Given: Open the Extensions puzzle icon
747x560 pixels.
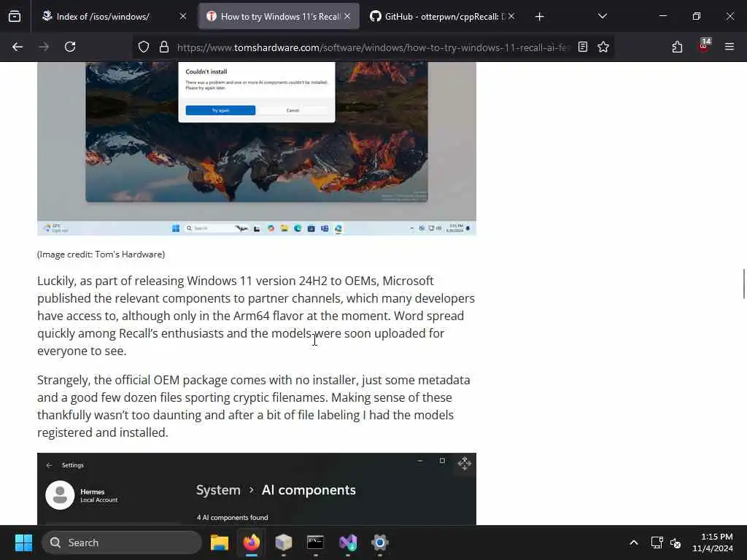Looking at the screenshot, I should pos(677,47).
